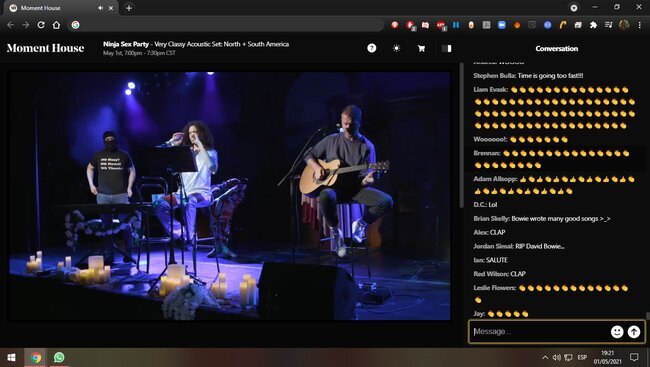Click Jordan Simal's 'RIP David Bowie' message

coord(540,246)
